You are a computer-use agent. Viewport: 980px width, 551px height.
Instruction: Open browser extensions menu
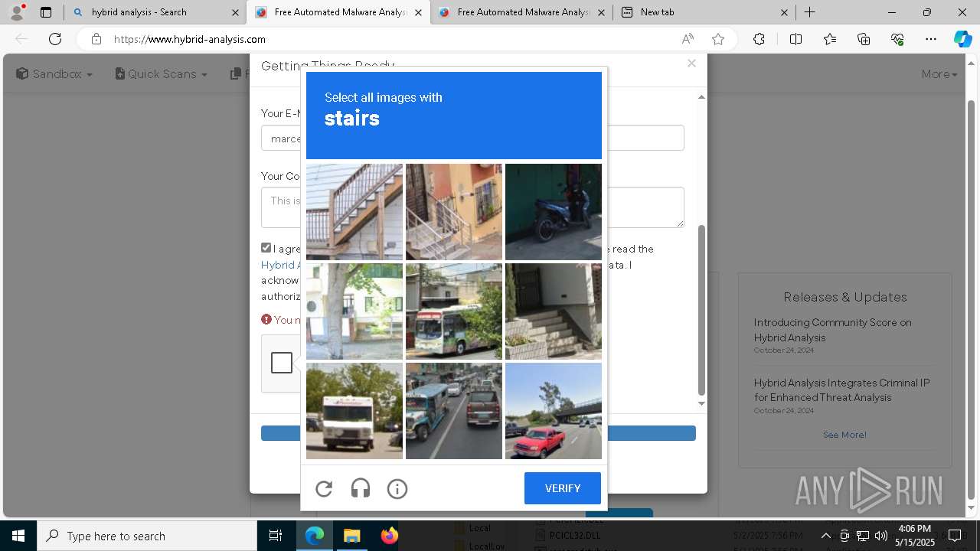(759, 39)
